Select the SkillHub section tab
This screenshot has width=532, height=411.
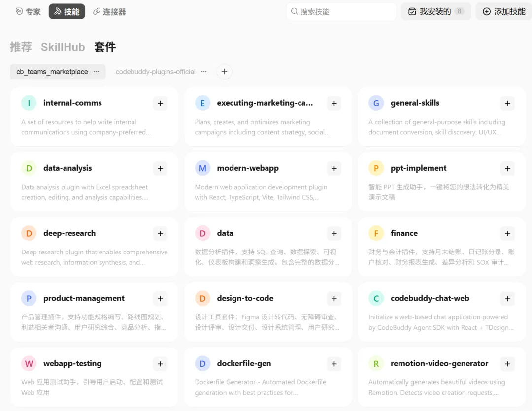click(x=63, y=47)
